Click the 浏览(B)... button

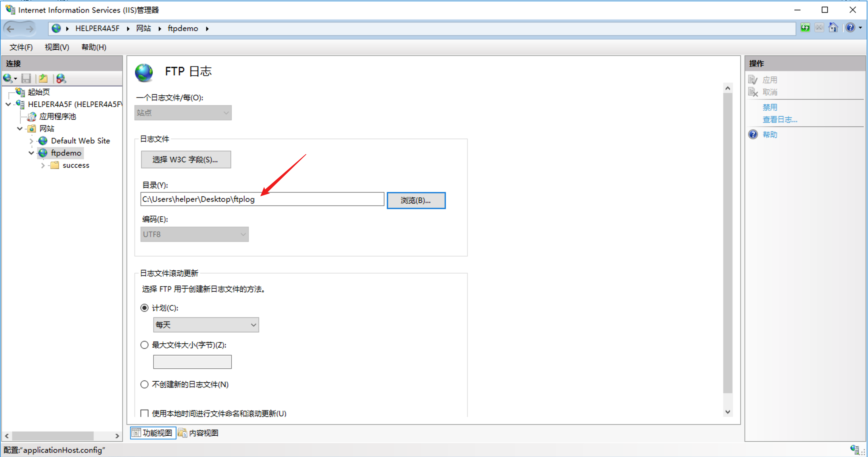pyautogui.click(x=416, y=200)
